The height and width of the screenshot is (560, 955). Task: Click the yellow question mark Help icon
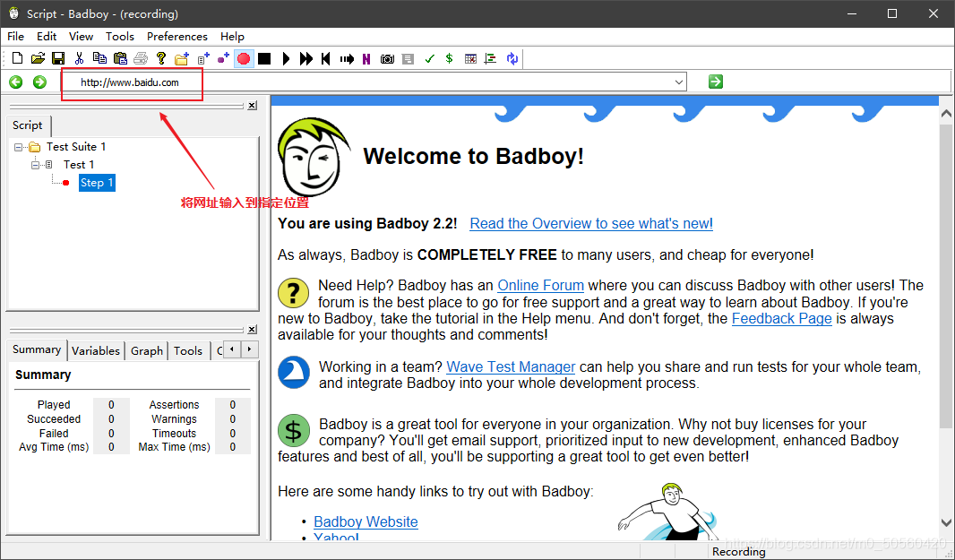coord(160,58)
